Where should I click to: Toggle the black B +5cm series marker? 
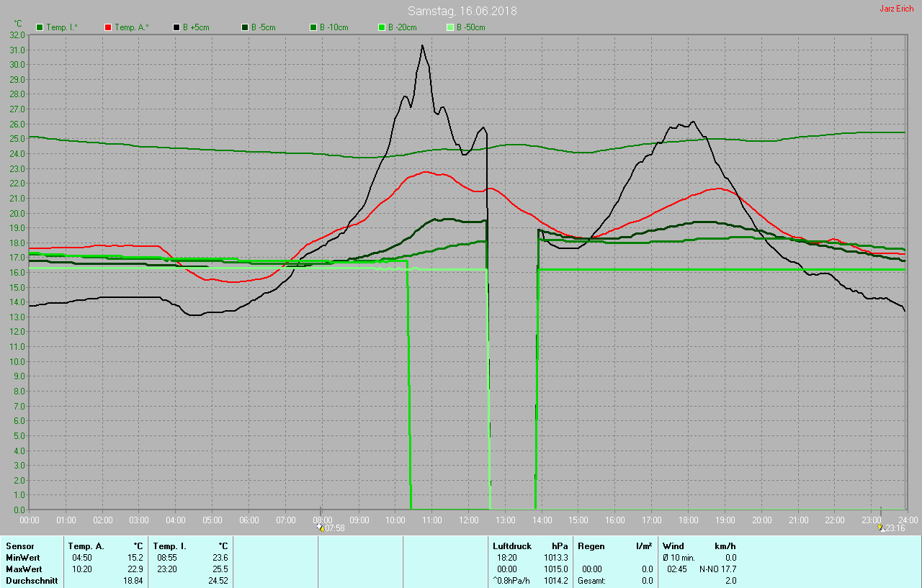tap(176, 27)
